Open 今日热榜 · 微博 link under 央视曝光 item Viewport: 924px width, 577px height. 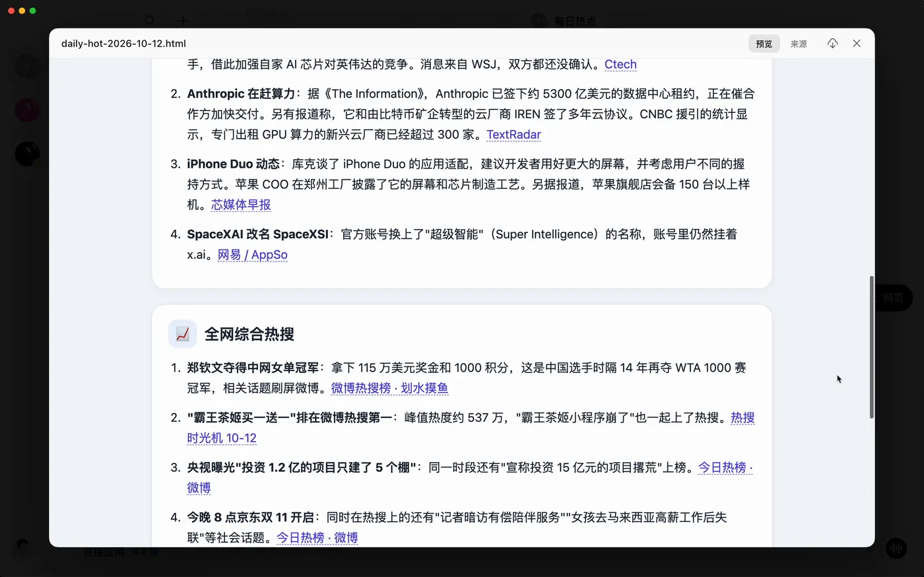(x=725, y=467)
